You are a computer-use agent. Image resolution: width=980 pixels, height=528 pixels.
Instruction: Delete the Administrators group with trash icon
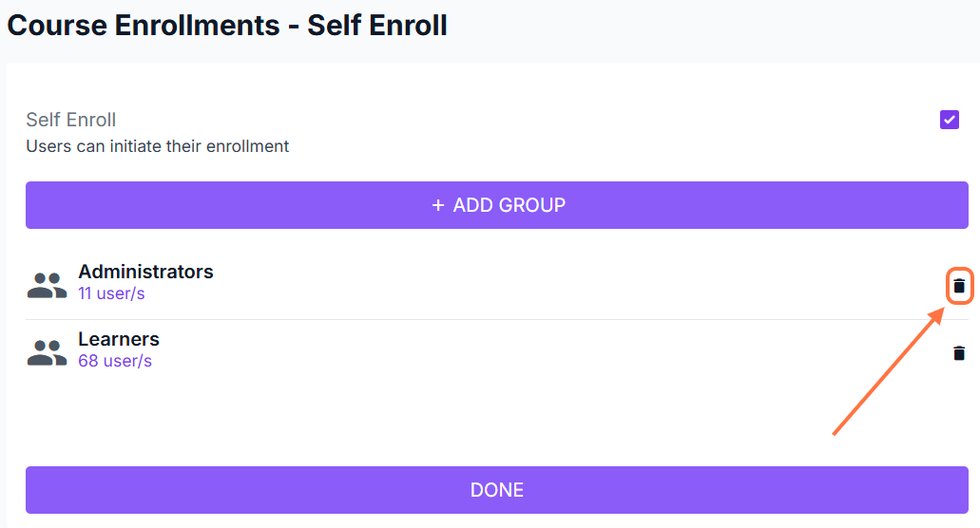click(959, 286)
